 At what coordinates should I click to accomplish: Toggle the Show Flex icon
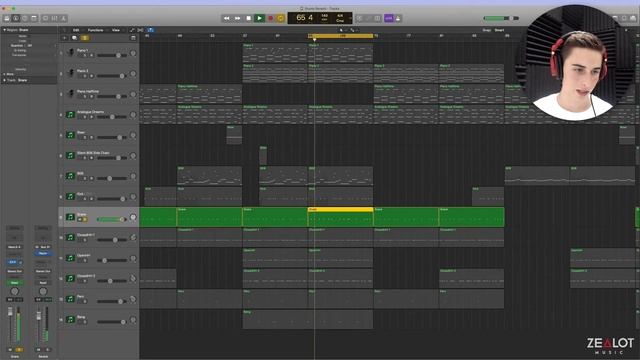pyautogui.click(x=140, y=30)
